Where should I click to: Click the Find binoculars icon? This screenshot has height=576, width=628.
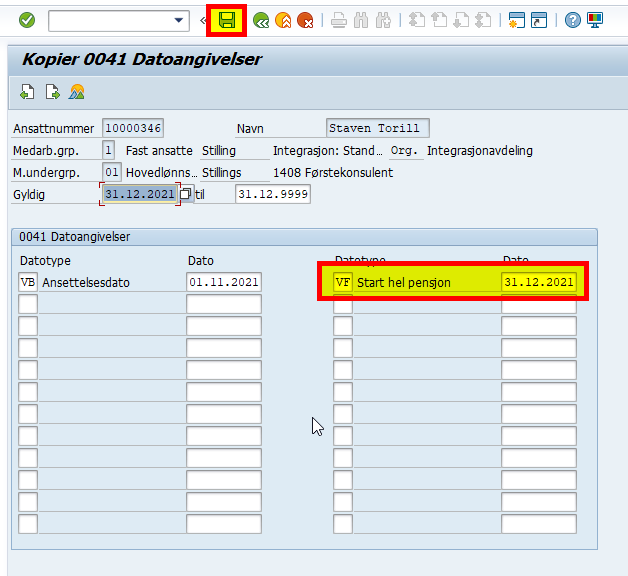pyautogui.click(x=361, y=20)
